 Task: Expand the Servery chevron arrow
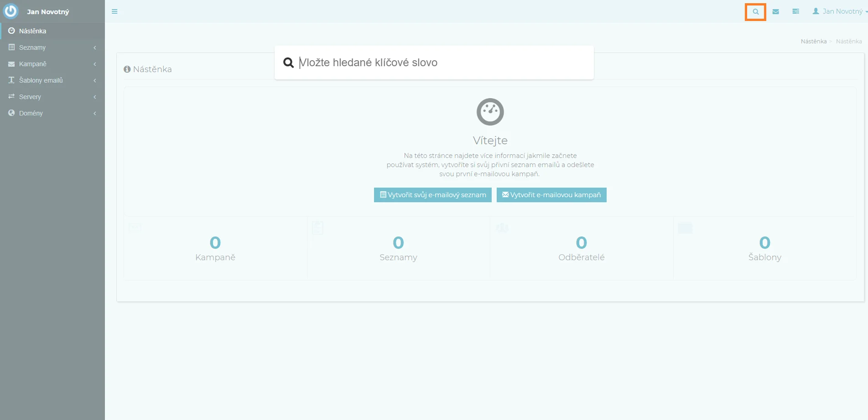click(x=94, y=97)
